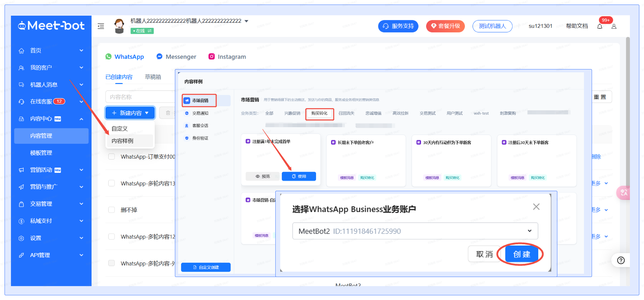The height and width of the screenshot is (300, 644).
Task: Choose 内容样例 from the dropdown
Action: coord(130,141)
